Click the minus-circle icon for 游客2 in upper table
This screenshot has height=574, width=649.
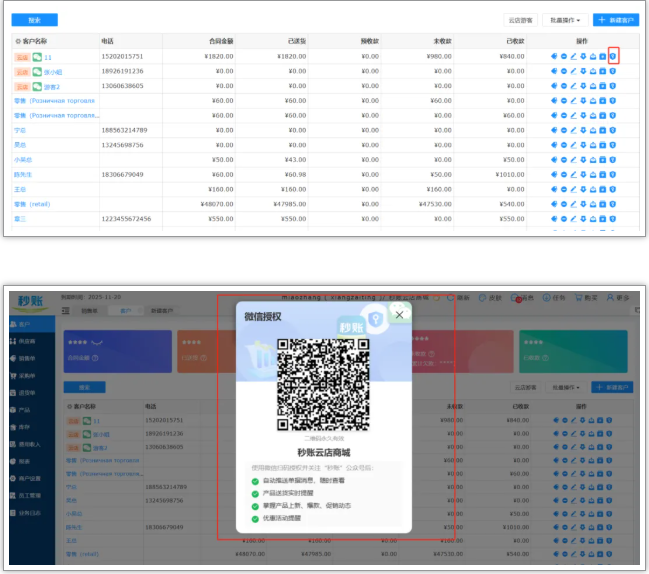(564, 86)
